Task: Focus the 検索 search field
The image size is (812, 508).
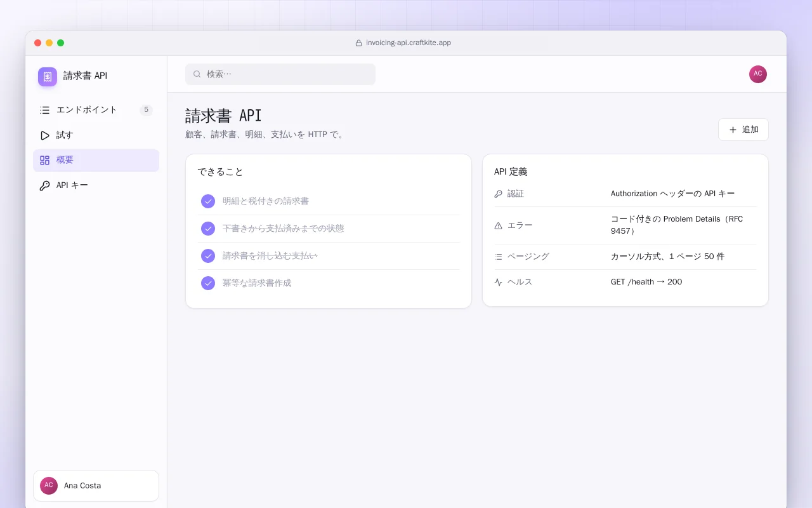Action: click(x=280, y=74)
